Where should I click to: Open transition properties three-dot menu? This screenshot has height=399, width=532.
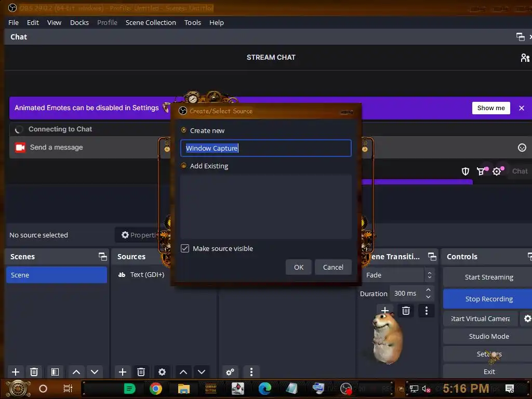(x=427, y=311)
